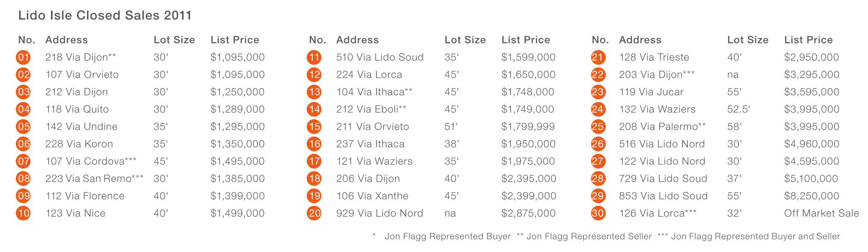Click the orange number 21 badge
The height and width of the screenshot is (252, 868).
[x=598, y=58]
